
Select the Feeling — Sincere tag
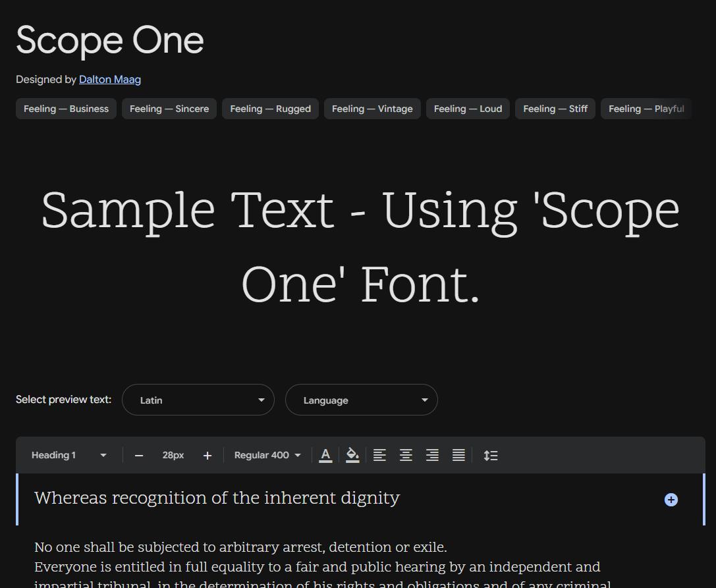pyautogui.click(x=169, y=109)
